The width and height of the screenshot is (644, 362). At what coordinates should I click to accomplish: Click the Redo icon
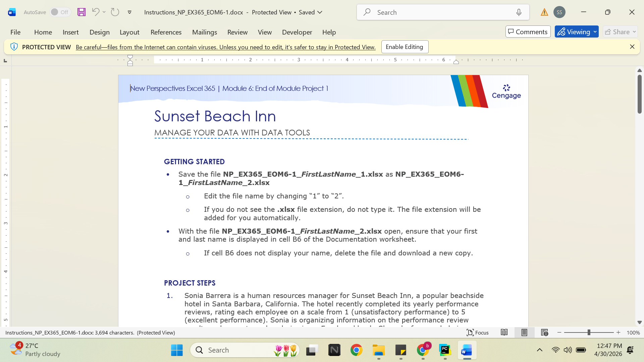[115, 12]
